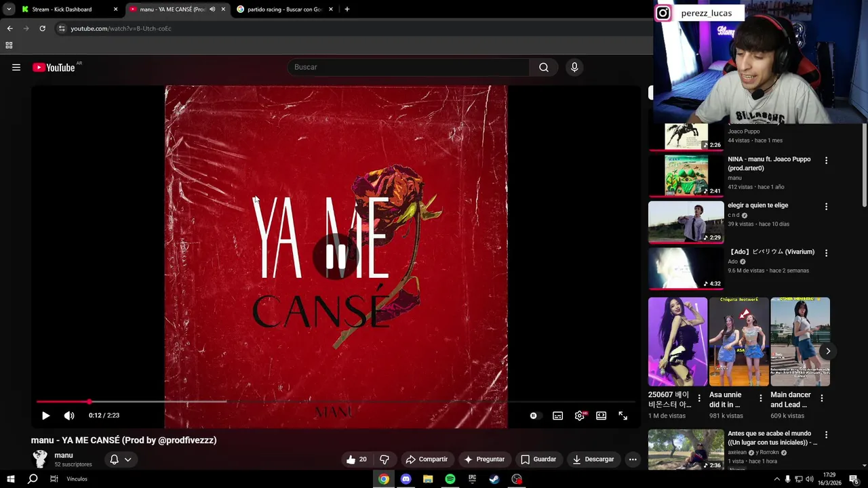Screen dimensions: 868x488
Task: Open the Ado Vivarium video title
Action: pyautogui.click(x=772, y=251)
